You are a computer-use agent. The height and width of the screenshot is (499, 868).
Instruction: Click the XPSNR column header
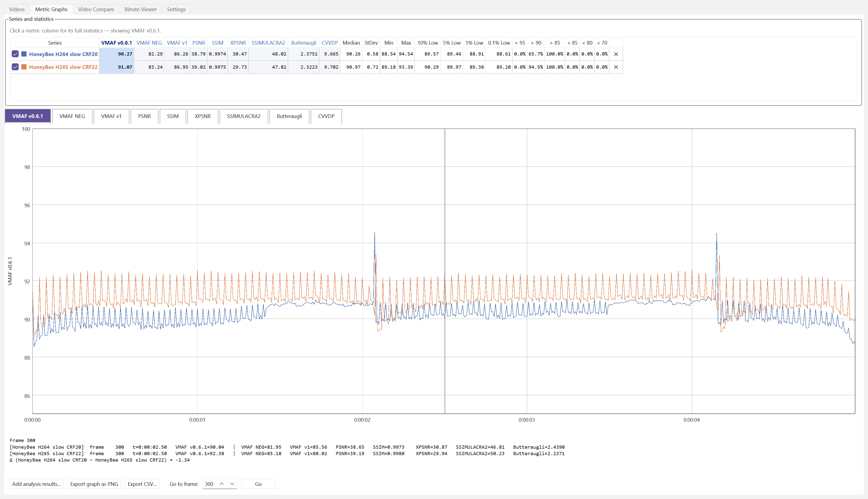pos(238,43)
